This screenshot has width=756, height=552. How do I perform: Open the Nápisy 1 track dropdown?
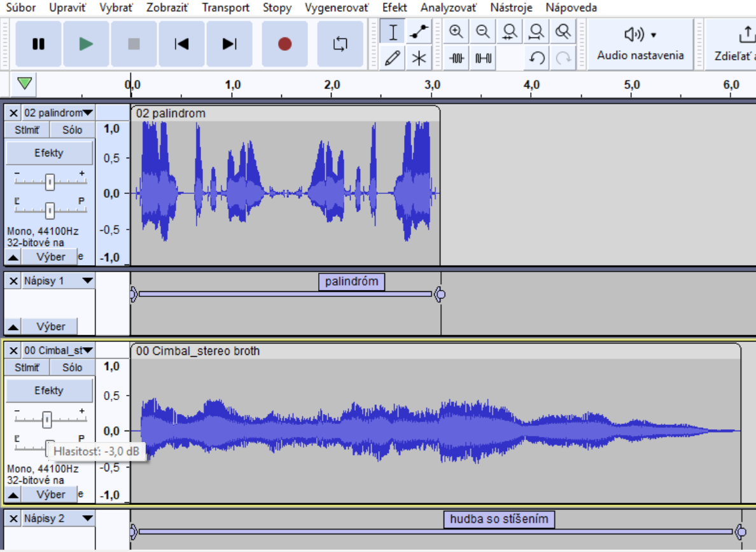click(87, 280)
